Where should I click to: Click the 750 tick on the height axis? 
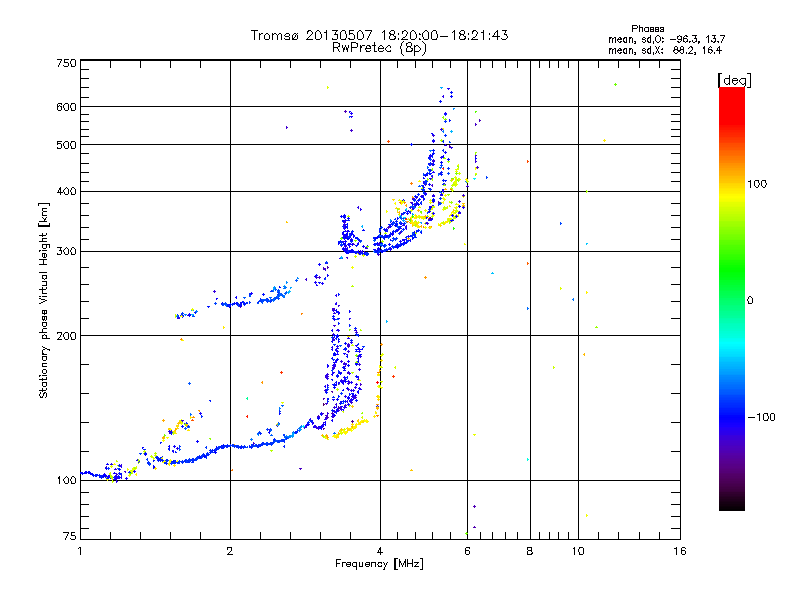(66, 63)
